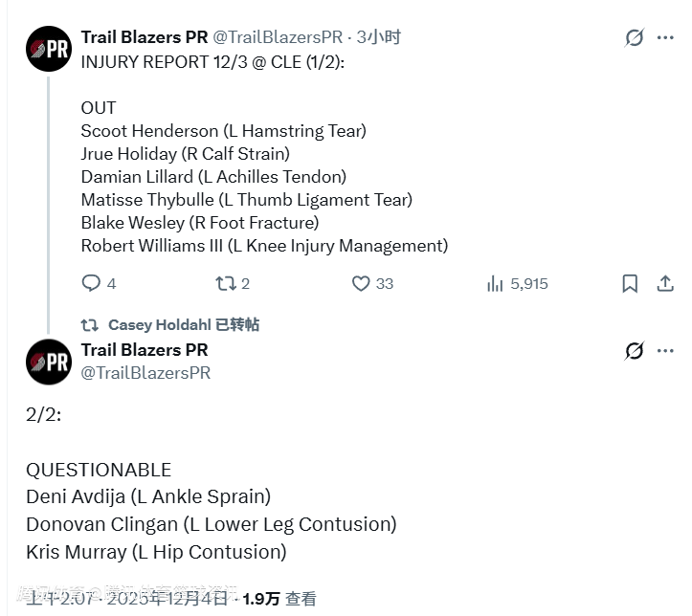
Task: Open Casey Holdahl's profile from the retweet label
Action: pyautogui.click(x=159, y=325)
